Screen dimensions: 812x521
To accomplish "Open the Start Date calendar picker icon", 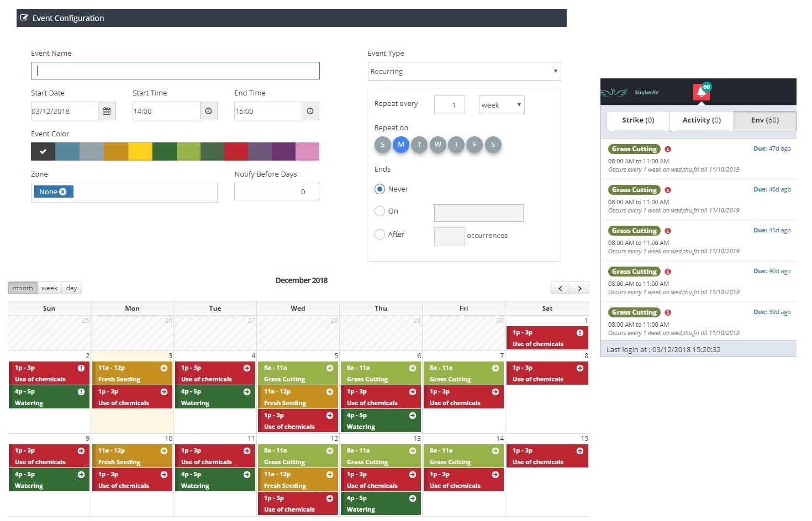I will [107, 111].
